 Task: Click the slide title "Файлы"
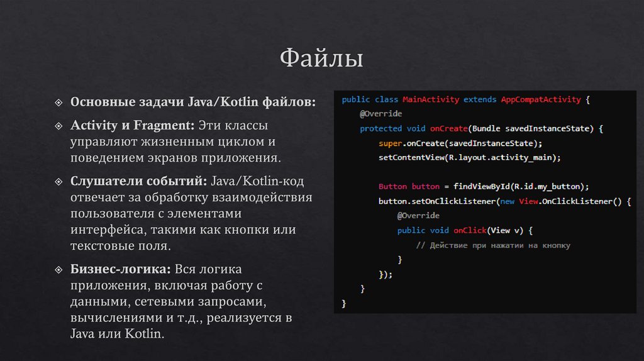point(321,58)
